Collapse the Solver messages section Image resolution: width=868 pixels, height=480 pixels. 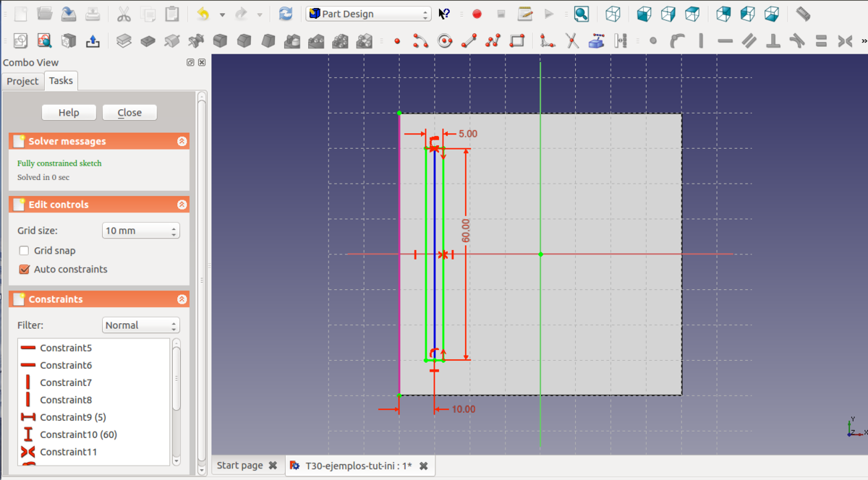[x=182, y=142]
